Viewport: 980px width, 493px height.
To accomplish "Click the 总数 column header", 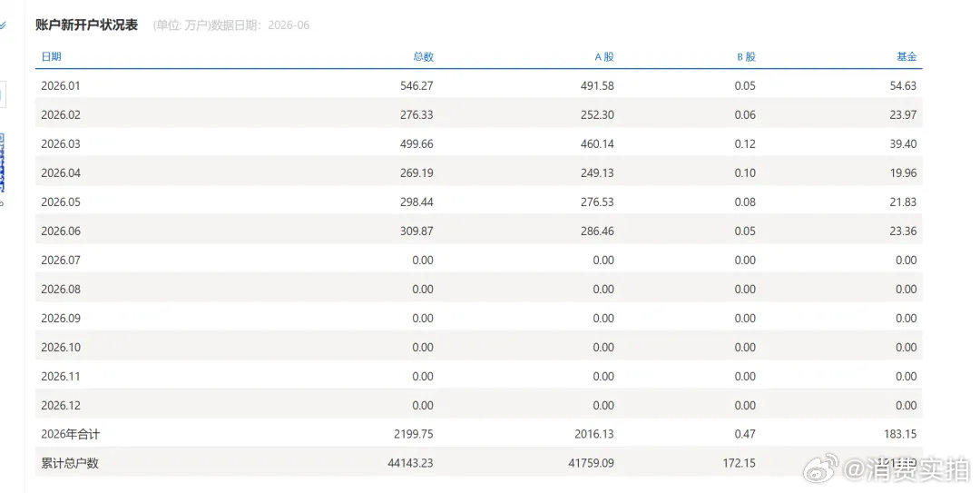I will 423,56.
